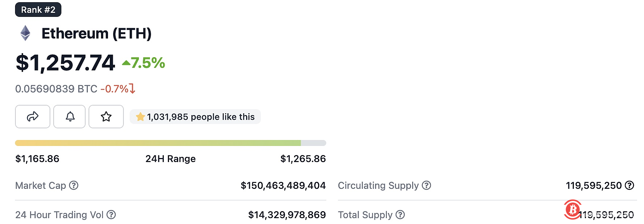
Task: Open price alerts via the bell icon
Action: [69, 117]
